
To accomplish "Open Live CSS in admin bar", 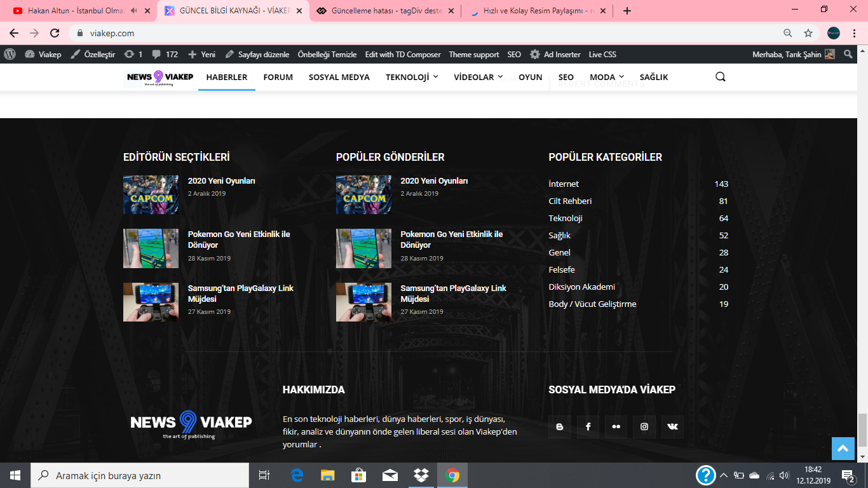I will [x=602, y=55].
